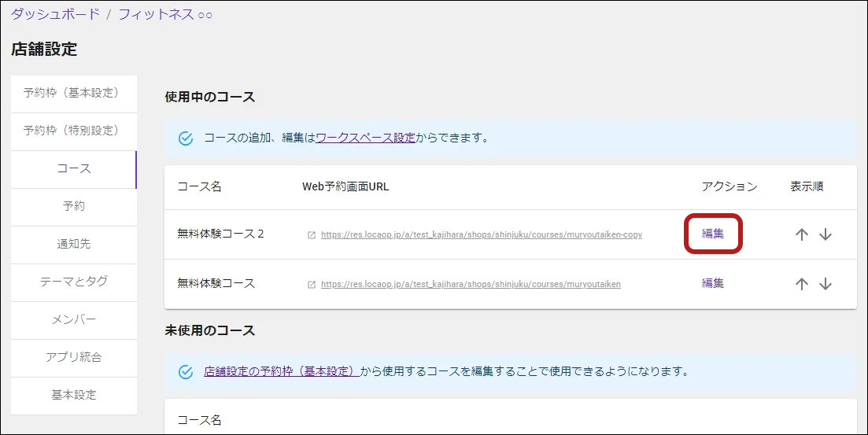Open the ワークスペース設定 link
Viewport: 868px width, 435px height.
pyautogui.click(x=365, y=138)
